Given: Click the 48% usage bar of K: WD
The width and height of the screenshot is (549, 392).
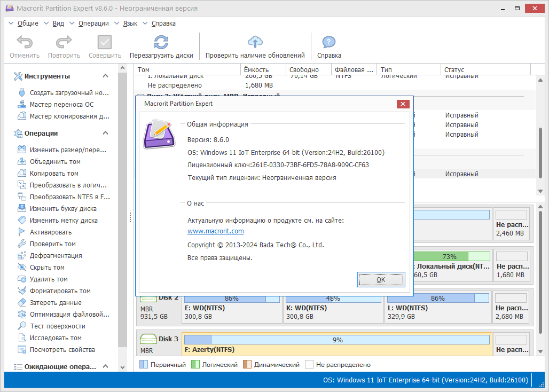Looking at the screenshot, I should [333, 298].
